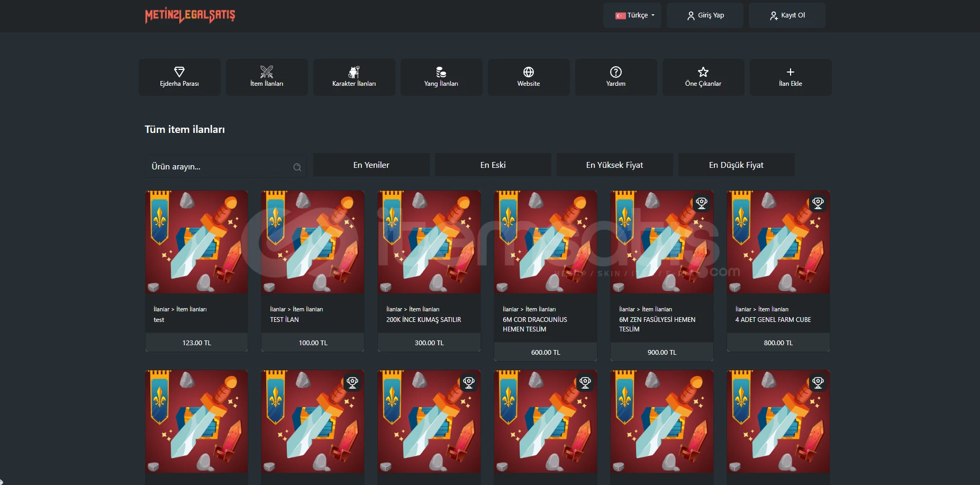
Task: Open Yardım help section
Action: coord(616,77)
